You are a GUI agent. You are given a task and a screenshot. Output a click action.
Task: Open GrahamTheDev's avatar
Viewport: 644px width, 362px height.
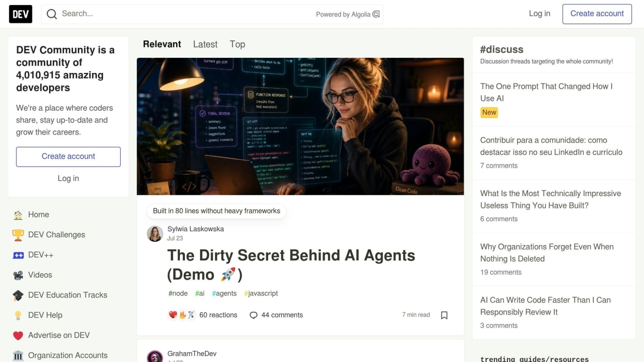tap(155, 357)
